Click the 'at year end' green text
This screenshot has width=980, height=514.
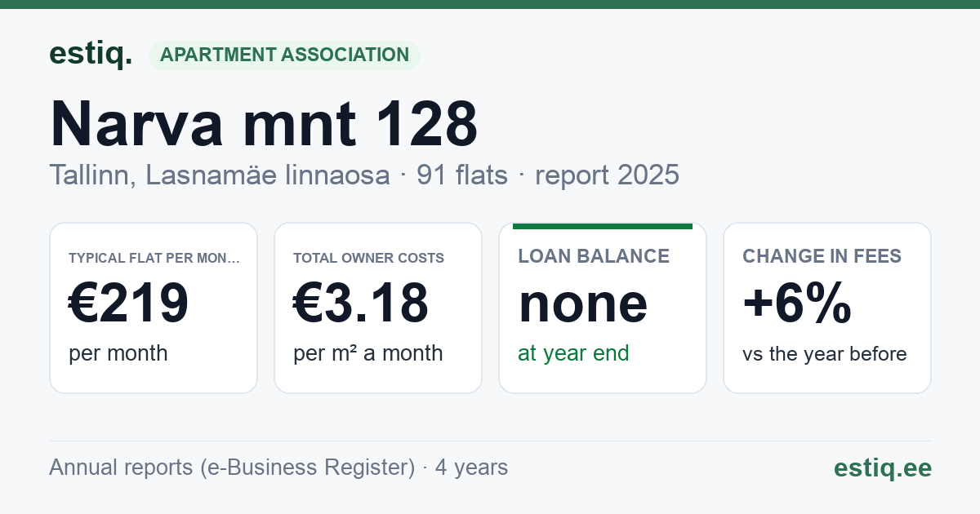[x=573, y=353]
